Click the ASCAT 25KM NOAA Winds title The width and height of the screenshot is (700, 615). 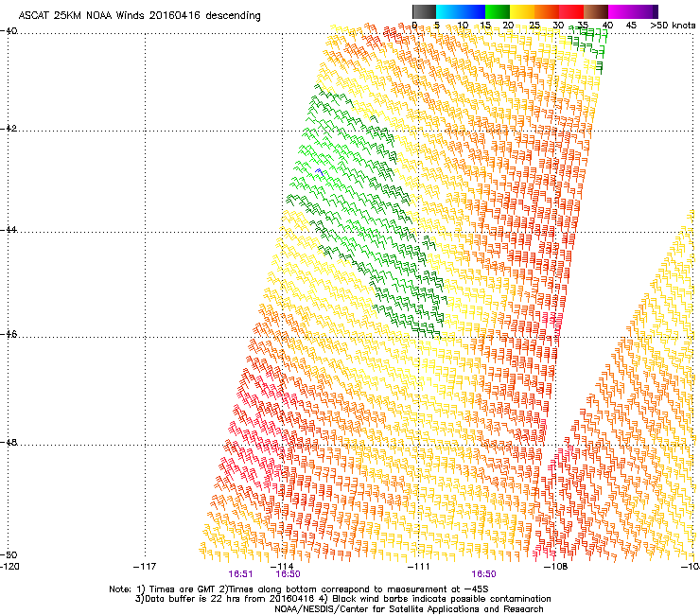click(140, 16)
